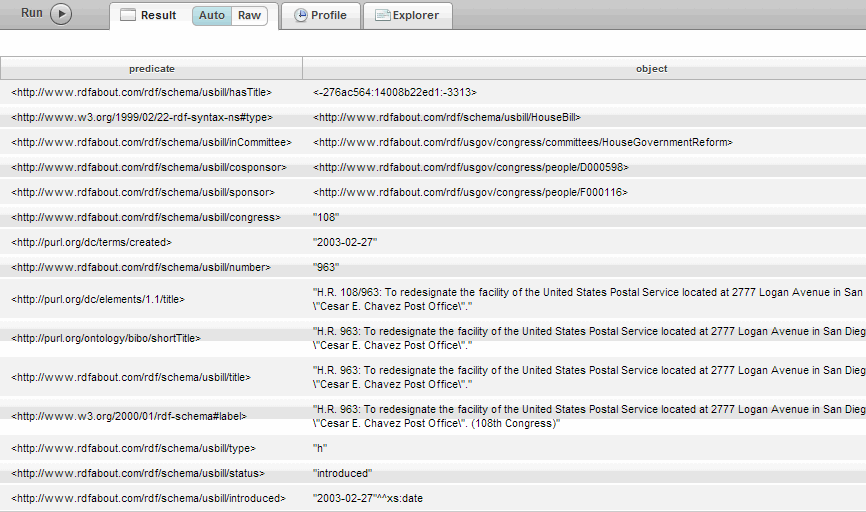The width and height of the screenshot is (866, 512).
Task: Sort by object column header
Action: pos(651,69)
